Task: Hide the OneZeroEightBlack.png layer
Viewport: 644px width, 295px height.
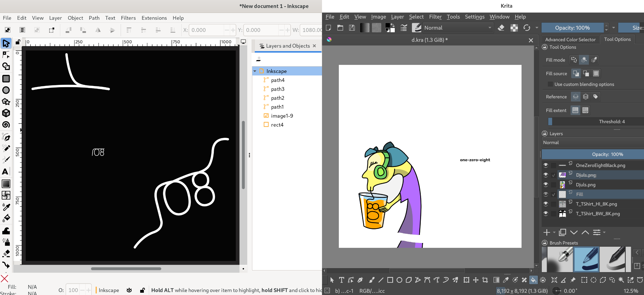Action: coord(546,165)
